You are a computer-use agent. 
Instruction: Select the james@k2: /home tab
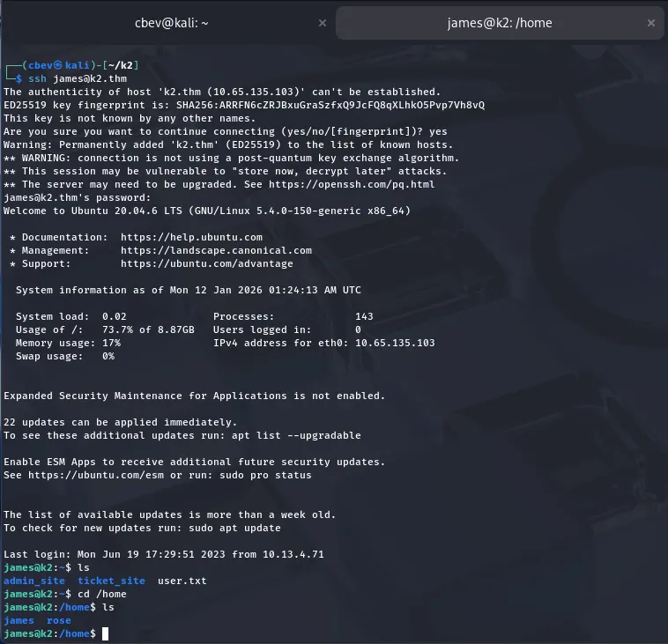point(500,22)
